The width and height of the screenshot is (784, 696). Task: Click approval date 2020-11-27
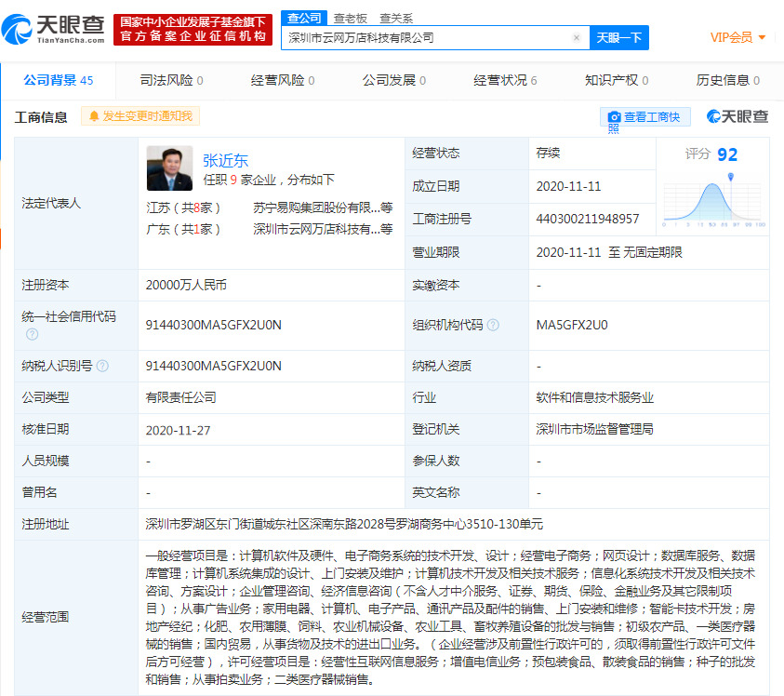click(x=178, y=430)
